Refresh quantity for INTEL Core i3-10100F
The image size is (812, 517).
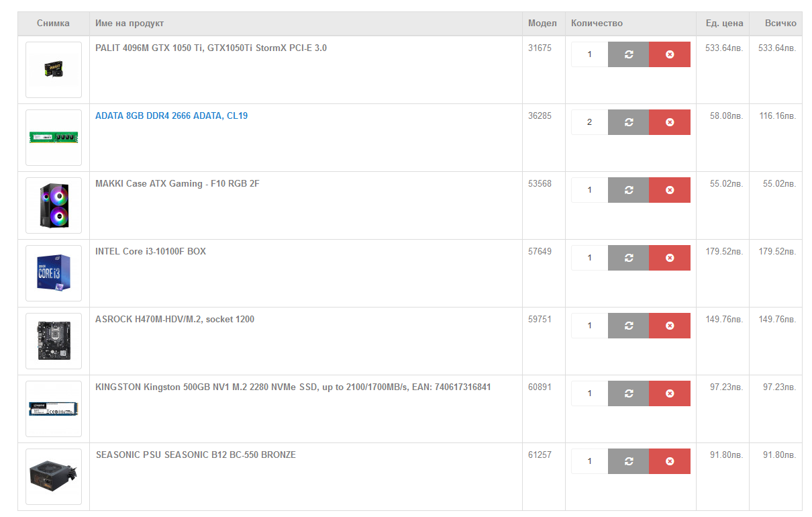tap(628, 258)
